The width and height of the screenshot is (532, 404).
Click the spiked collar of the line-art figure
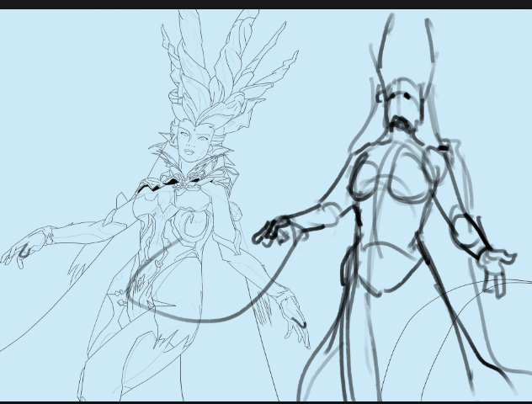(x=171, y=160)
